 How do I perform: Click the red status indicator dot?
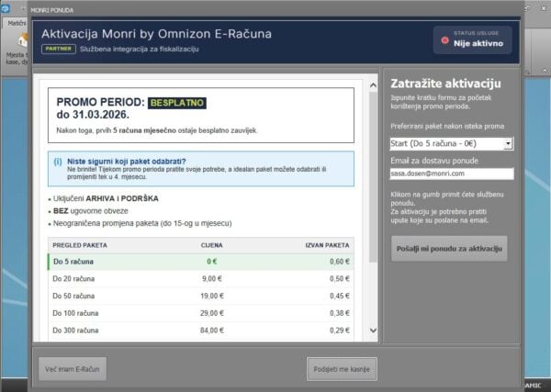coord(446,41)
